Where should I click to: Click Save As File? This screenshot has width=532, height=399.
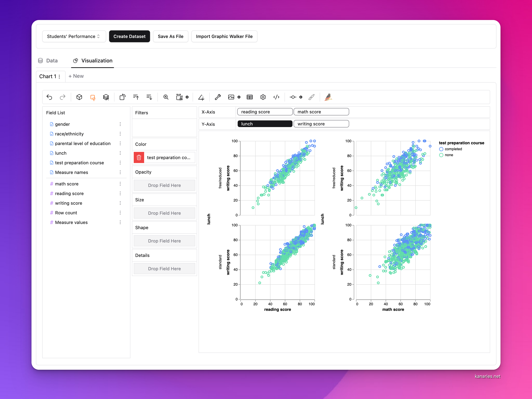171,36
